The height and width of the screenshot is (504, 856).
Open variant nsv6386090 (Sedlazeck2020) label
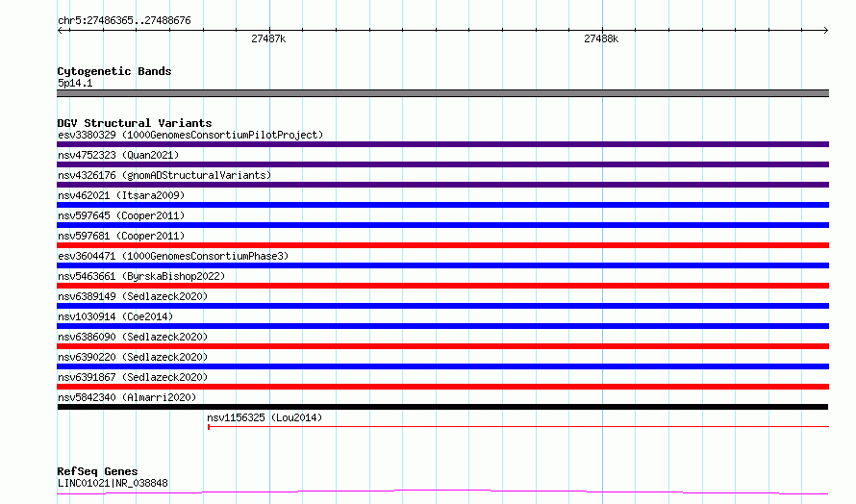point(133,337)
